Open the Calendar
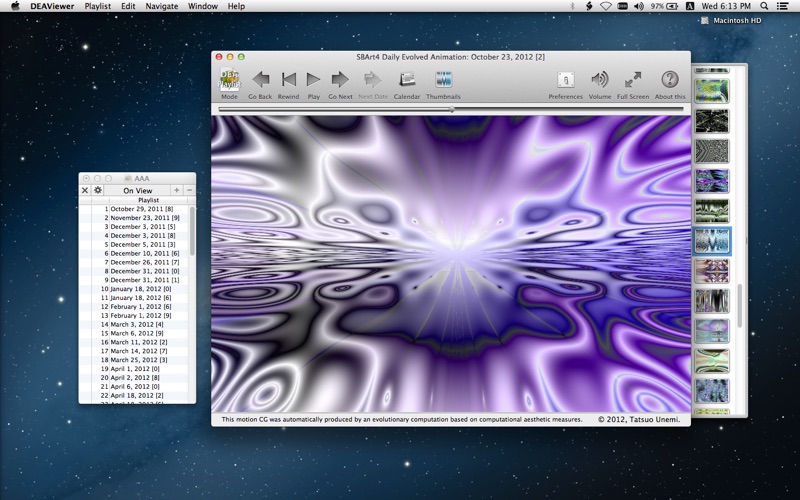 (407, 80)
